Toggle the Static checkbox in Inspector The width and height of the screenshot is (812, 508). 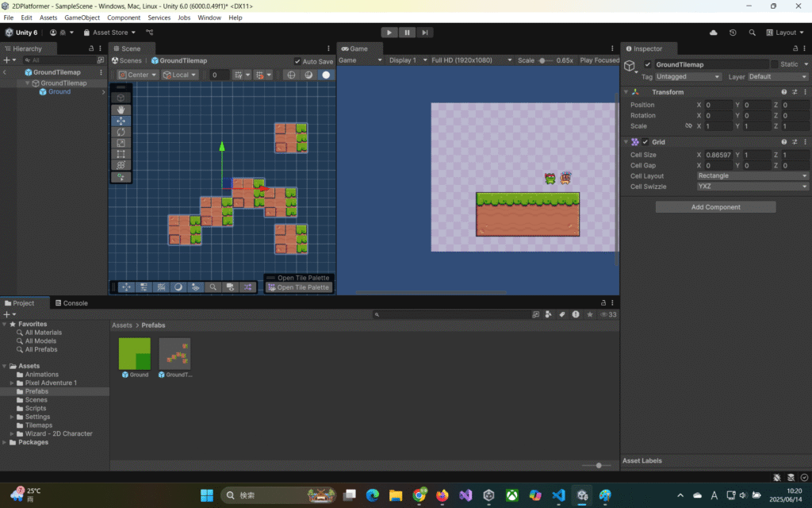tap(774, 64)
